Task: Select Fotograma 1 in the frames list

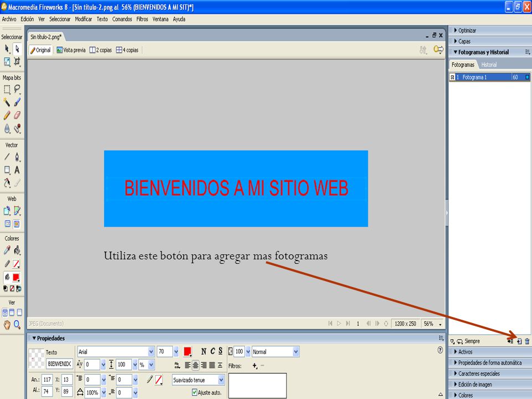Action: [x=489, y=77]
